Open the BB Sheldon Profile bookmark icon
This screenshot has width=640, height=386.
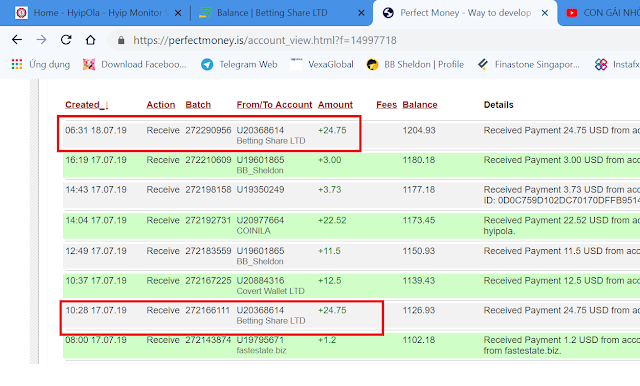tap(372, 64)
